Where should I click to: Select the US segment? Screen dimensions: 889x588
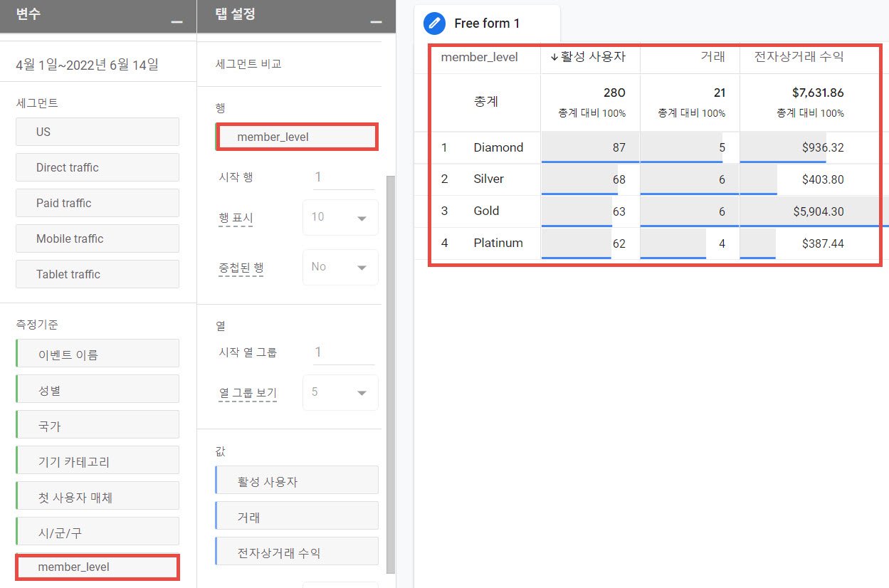pos(98,132)
